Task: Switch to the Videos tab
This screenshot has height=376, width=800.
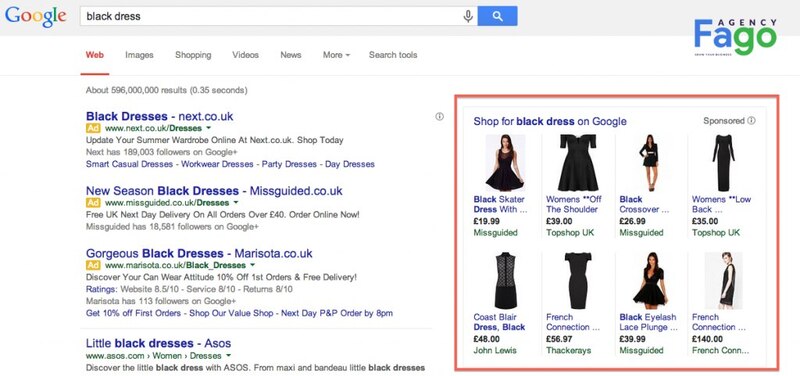Action: click(x=245, y=55)
